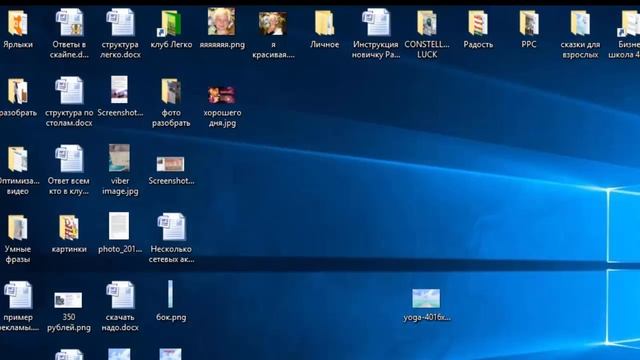Select Инструкция новичку document
The width and height of the screenshot is (640, 360).
(x=376, y=23)
